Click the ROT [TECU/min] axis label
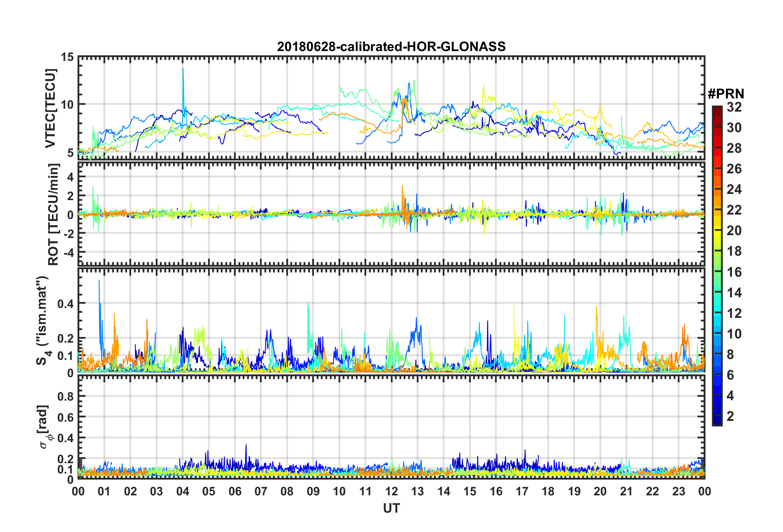This screenshot has height=532, width=783. click(53, 215)
